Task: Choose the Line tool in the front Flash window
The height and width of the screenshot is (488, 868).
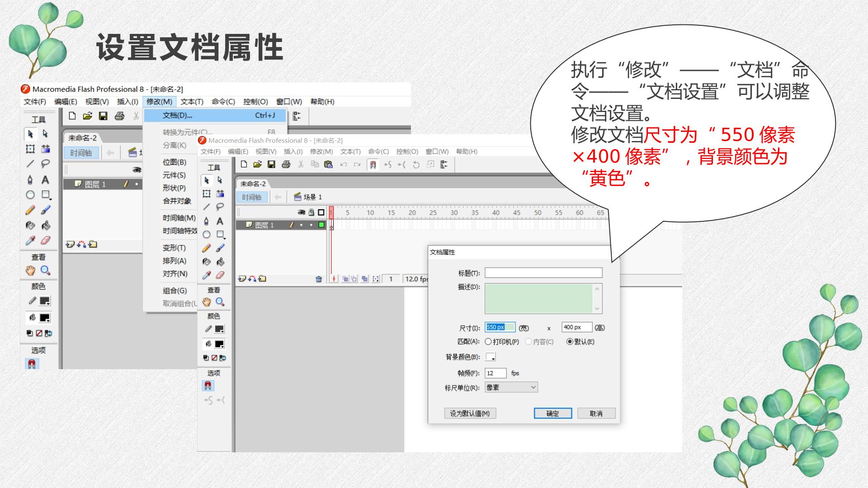Action: [x=207, y=207]
